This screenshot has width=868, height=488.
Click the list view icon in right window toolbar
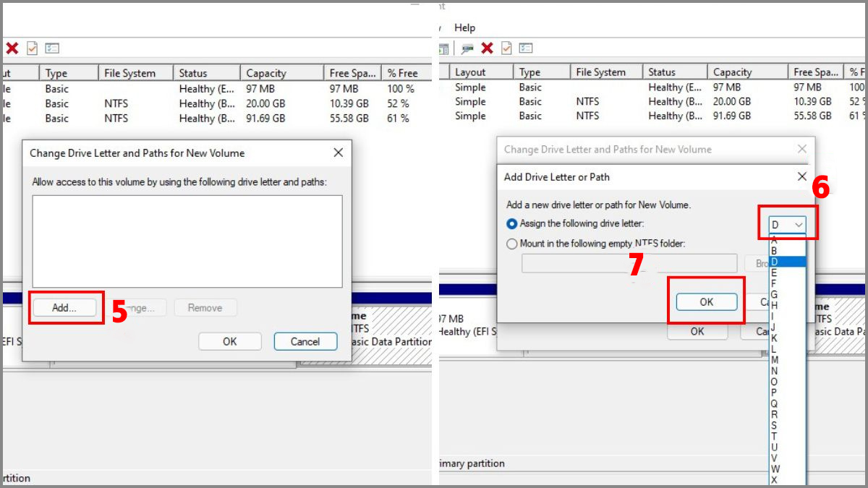(526, 48)
